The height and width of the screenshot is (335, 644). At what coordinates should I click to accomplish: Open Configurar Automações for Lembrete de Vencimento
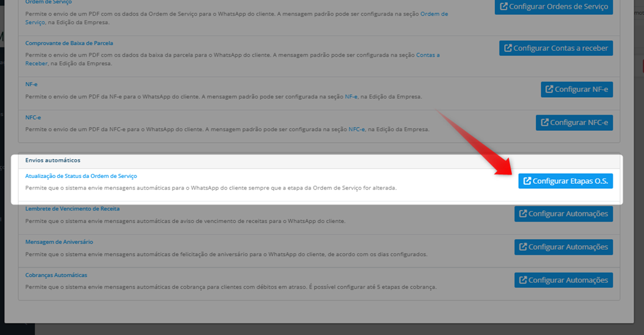pos(563,214)
